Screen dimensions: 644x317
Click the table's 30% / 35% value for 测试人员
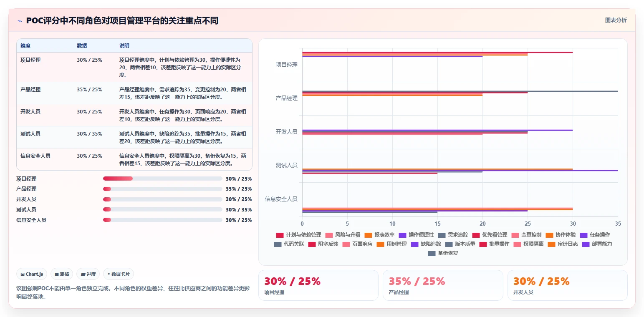[x=89, y=134]
